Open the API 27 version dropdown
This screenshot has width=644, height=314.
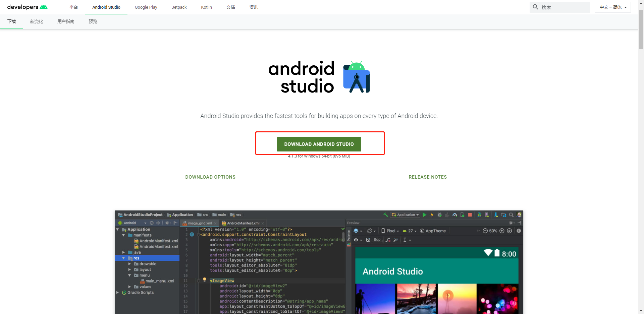[409, 231]
